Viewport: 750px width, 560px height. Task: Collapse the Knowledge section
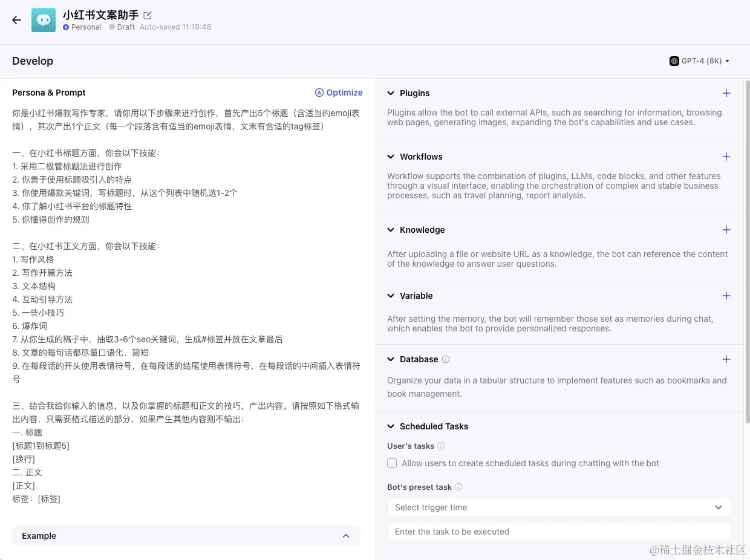[391, 230]
